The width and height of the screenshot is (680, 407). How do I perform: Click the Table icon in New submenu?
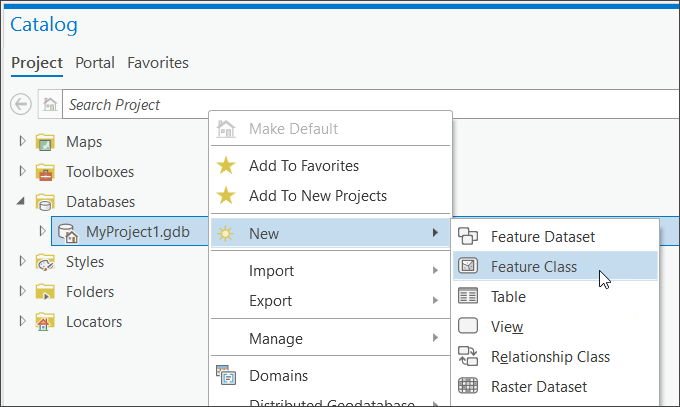point(468,297)
